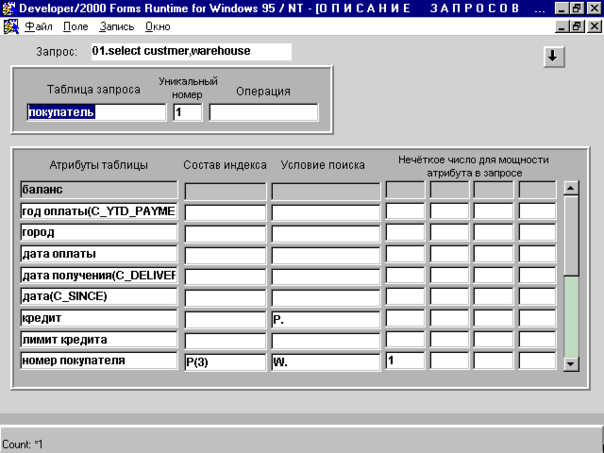Select the Запрос field with '01.select custmer,warehouse'
Screen dimensions: 604x453
[x=189, y=51]
